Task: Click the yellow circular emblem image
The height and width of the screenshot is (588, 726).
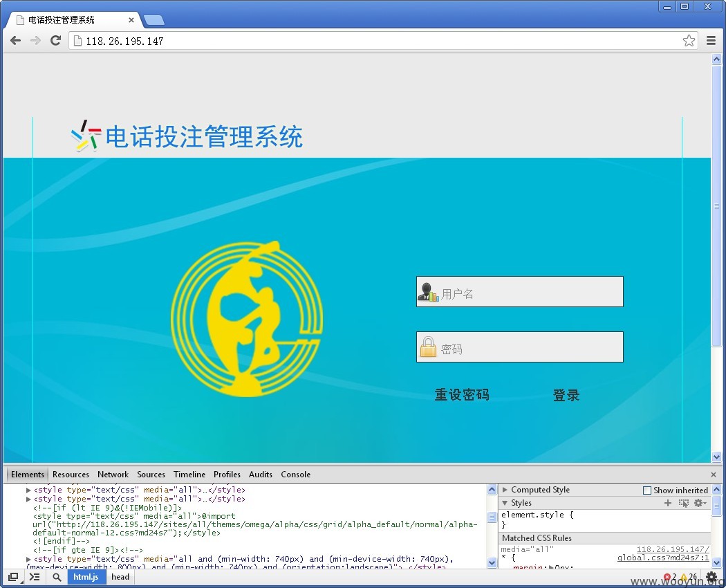Action: point(247,319)
